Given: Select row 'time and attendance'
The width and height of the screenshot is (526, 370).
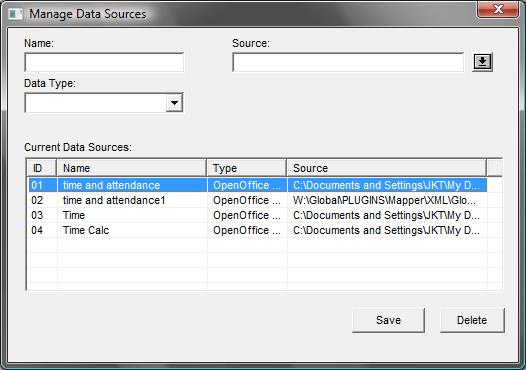Looking at the screenshot, I should pyautogui.click(x=258, y=185).
